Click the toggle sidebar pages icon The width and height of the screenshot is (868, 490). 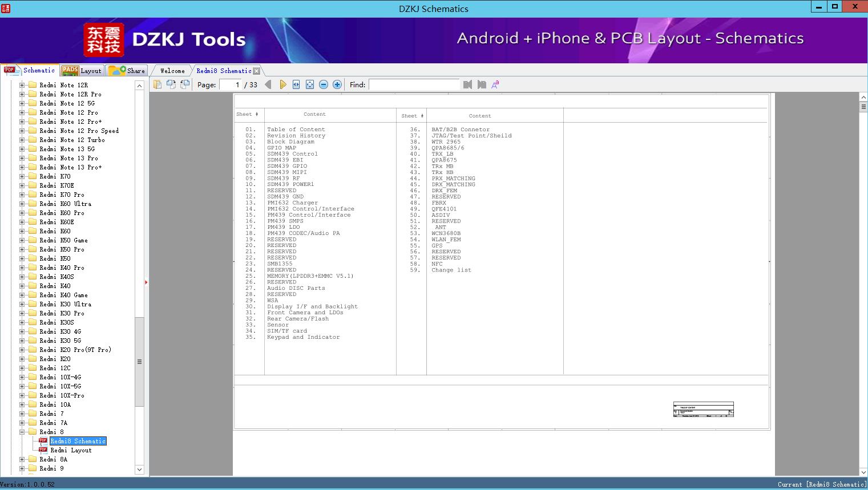click(x=158, y=84)
